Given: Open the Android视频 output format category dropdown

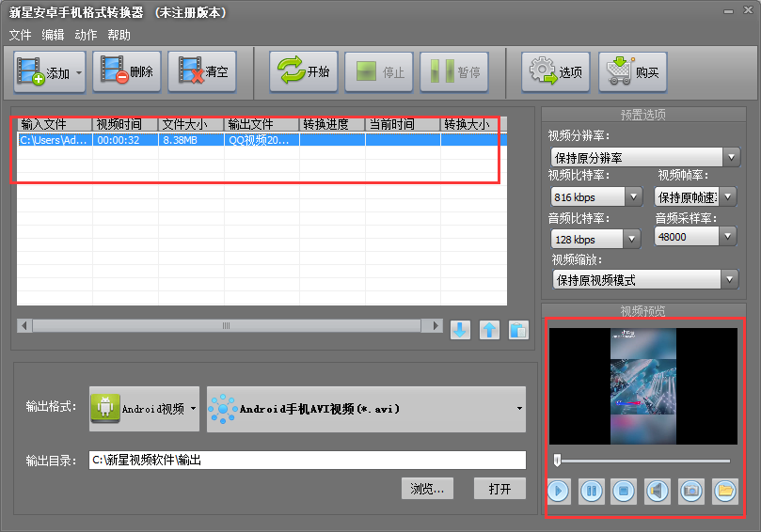Looking at the screenshot, I should pos(144,409).
